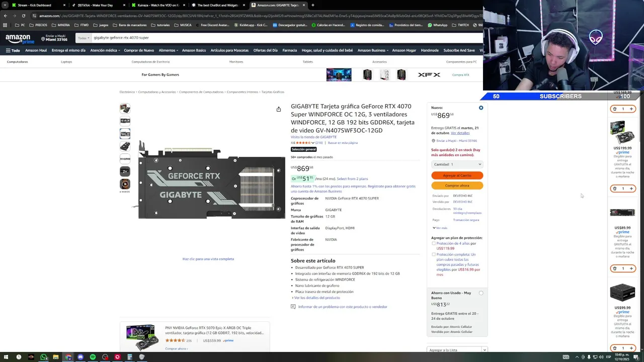Open the Atención médica menu dropdown
The width and height of the screenshot is (644, 362).
[x=105, y=50]
